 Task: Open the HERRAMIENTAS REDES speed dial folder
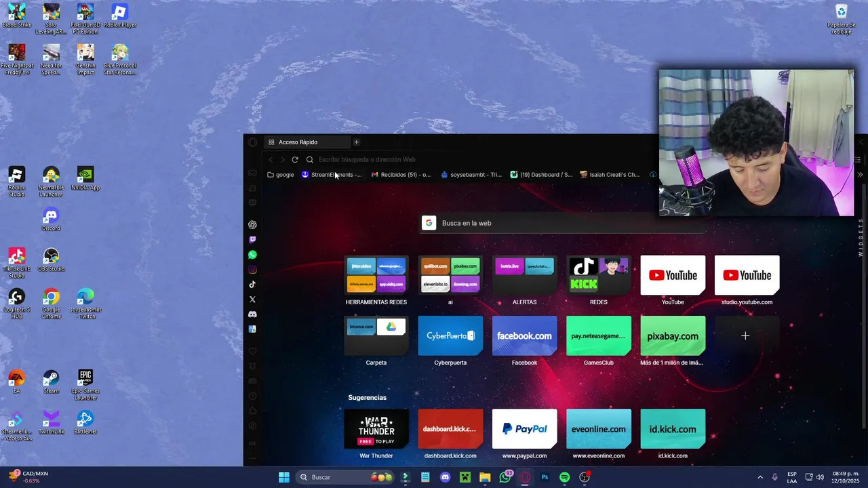pos(376,275)
